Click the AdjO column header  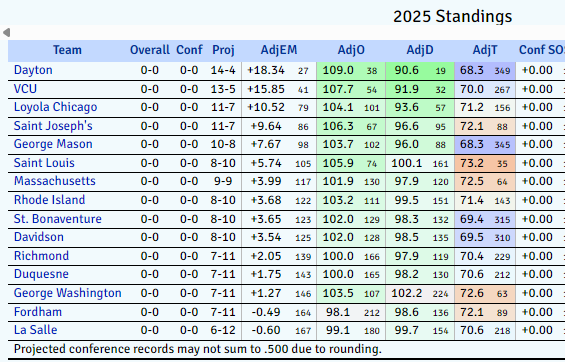[351, 50]
